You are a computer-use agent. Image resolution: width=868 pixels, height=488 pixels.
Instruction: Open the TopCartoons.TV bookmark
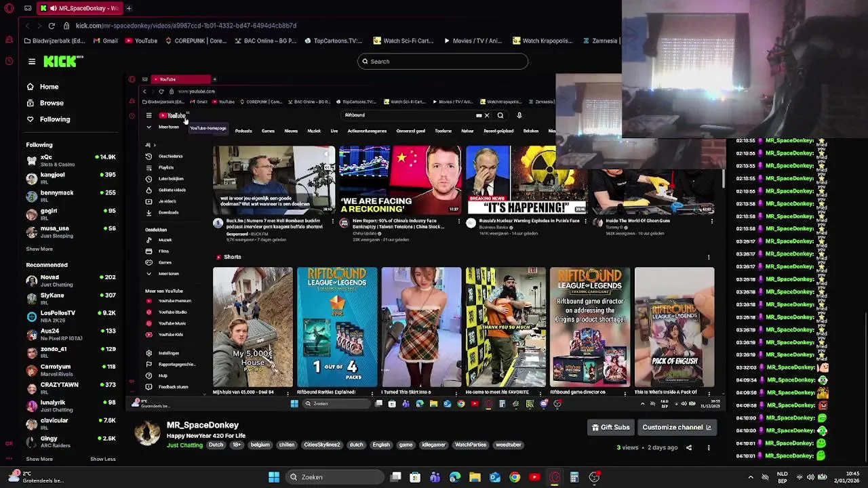tap(333, 41)
